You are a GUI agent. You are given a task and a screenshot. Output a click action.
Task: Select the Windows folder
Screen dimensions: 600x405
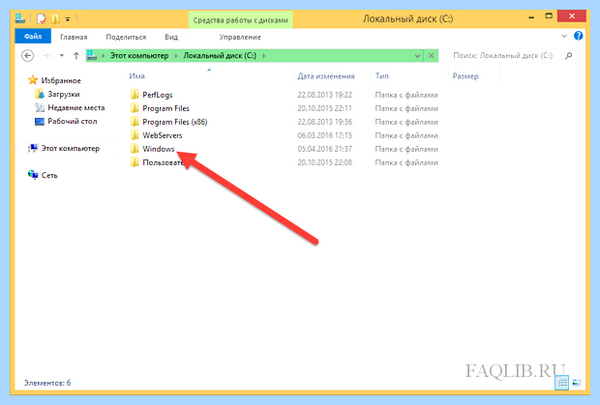point(158,149)
